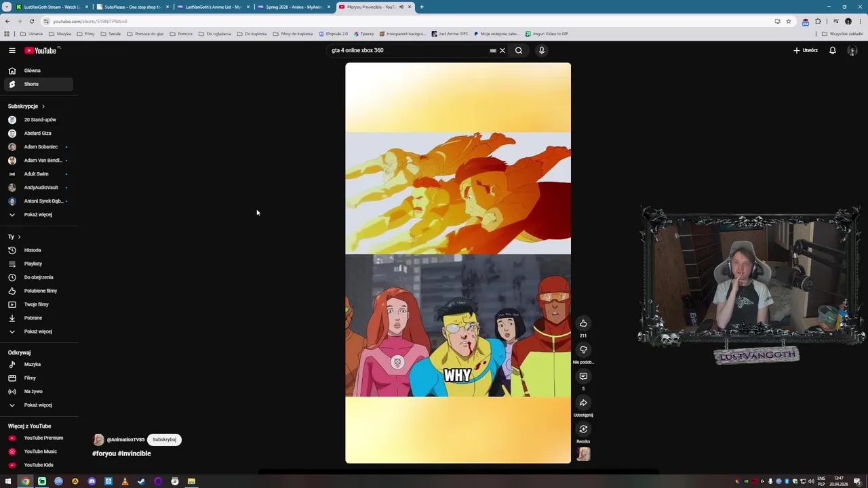
Task: Open YouTube notifications bell
Action: tap(833, 50)
